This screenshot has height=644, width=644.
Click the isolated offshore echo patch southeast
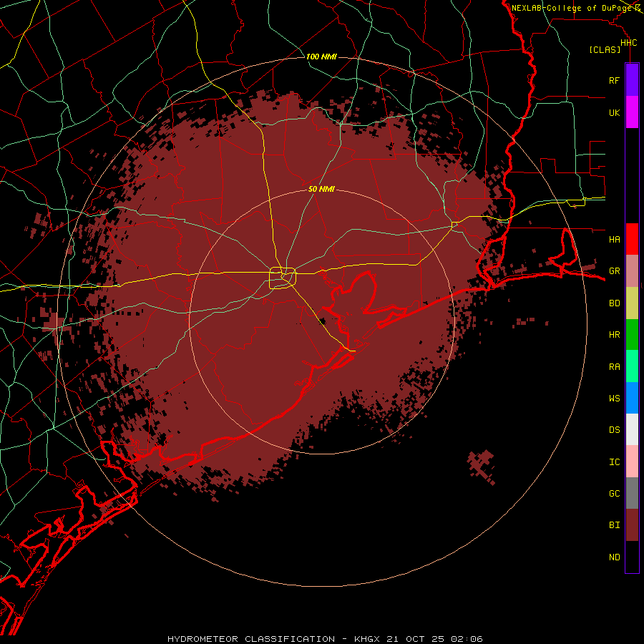(x=482, y=466)
